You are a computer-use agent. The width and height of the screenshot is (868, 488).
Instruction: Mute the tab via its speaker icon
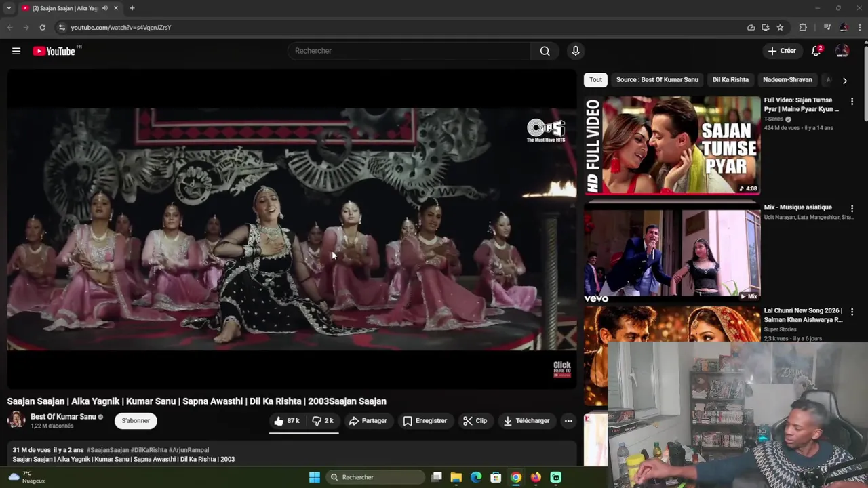tap(104, 8)
